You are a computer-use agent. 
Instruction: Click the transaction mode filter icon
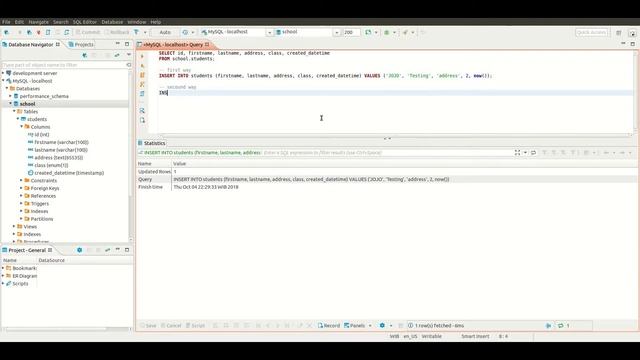(136, 32)
